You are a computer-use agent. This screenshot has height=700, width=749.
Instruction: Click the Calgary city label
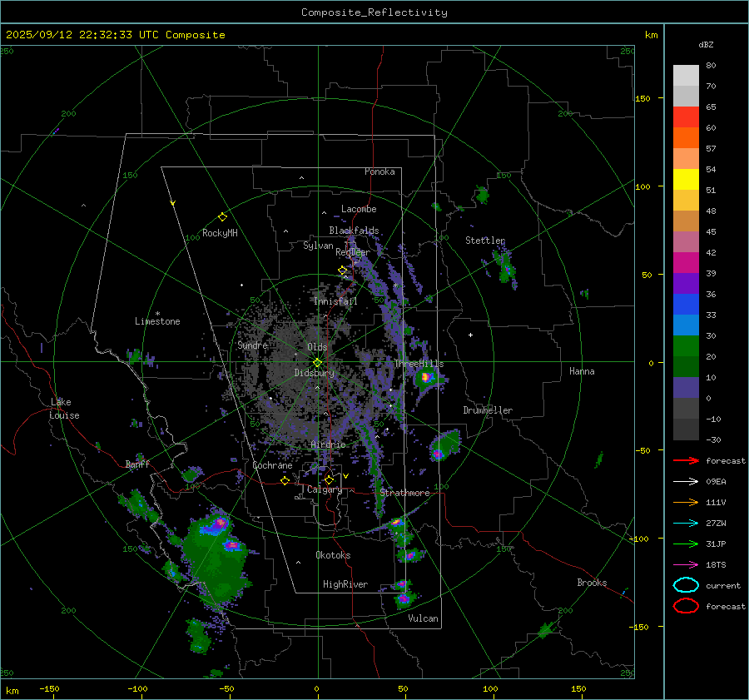325,489
